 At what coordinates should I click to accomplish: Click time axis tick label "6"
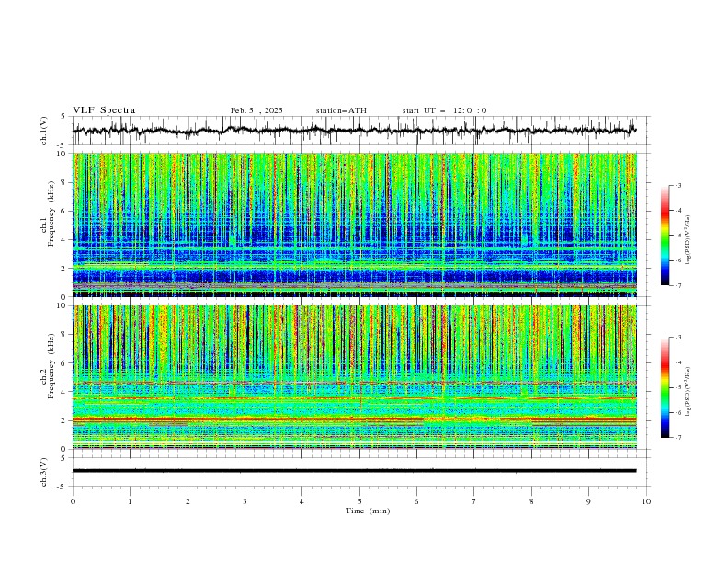coord(416,501)
